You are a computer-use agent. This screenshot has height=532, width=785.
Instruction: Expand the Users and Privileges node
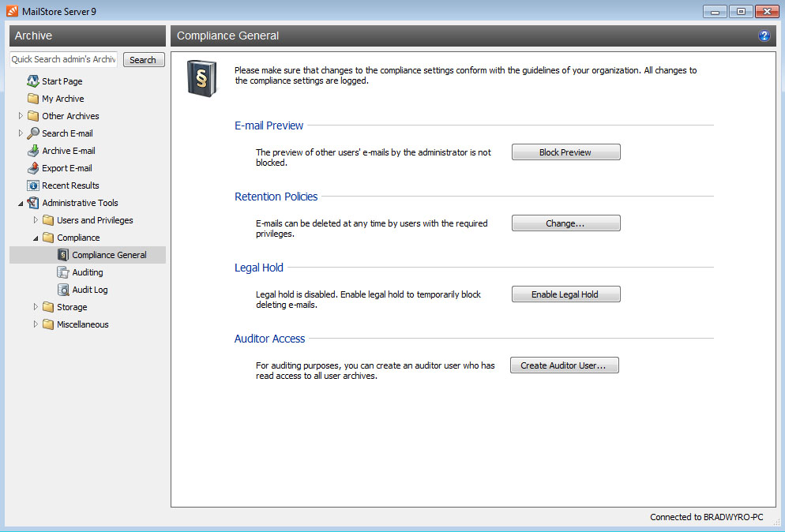pos(36,220)
